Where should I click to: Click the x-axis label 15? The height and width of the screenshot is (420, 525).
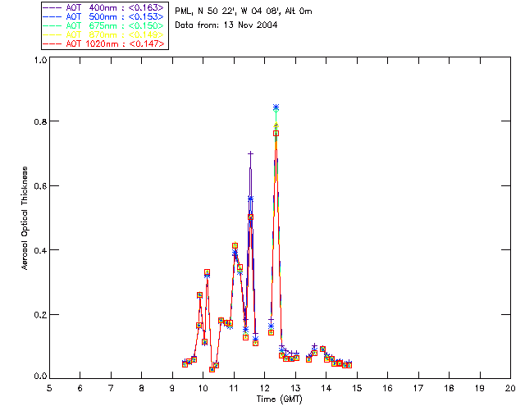pyautogui.click(x=357, y=388)
